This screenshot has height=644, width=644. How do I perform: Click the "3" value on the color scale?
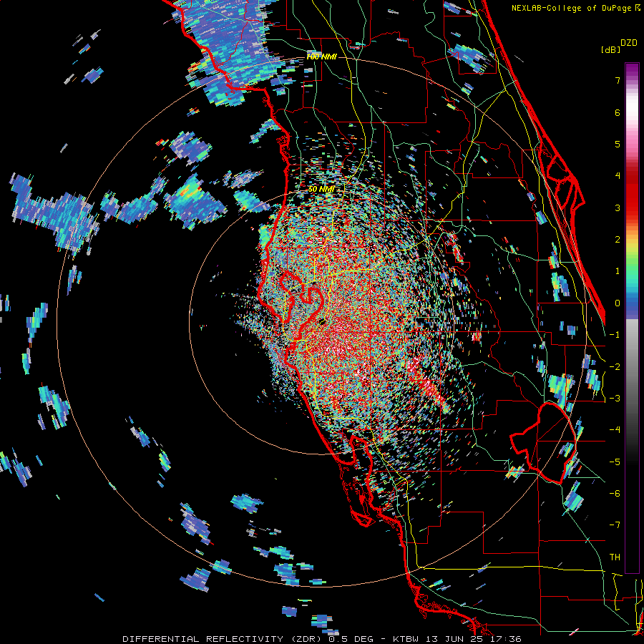618,208
